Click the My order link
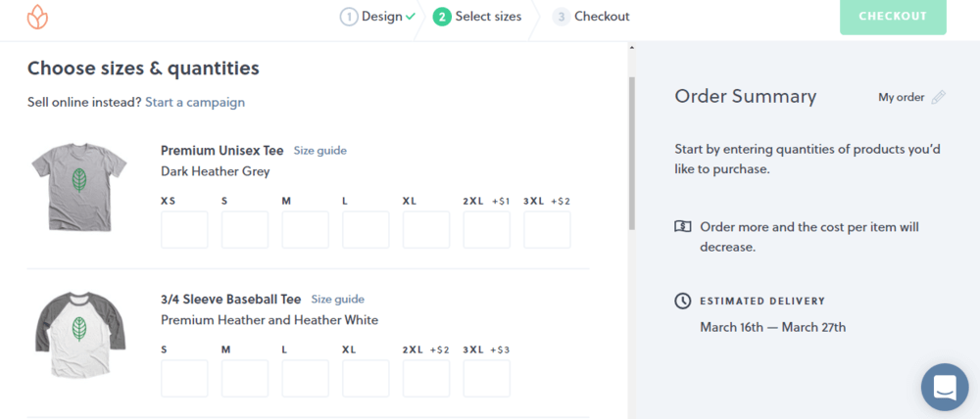This screenshot has height=419, width=980. pos(902,98)
